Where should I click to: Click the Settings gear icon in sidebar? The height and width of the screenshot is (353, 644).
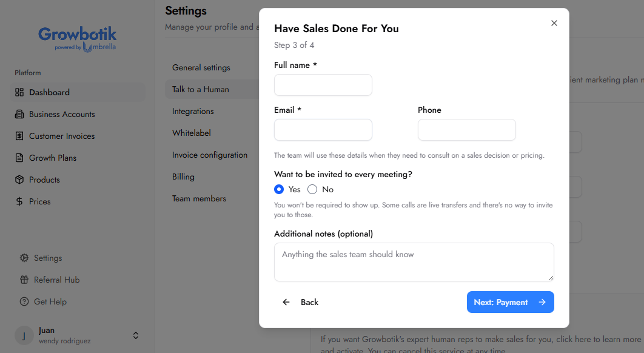click(x=24, y=258)
